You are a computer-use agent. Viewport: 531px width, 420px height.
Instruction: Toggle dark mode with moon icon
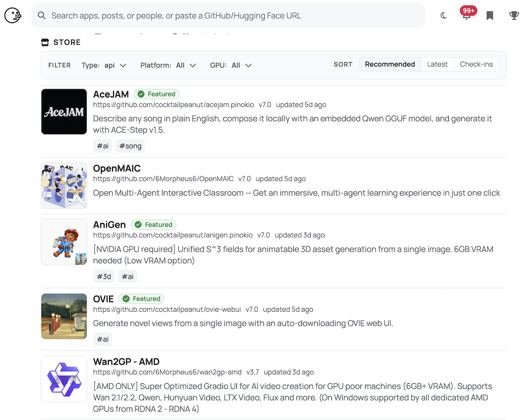(x=443, y=16)
